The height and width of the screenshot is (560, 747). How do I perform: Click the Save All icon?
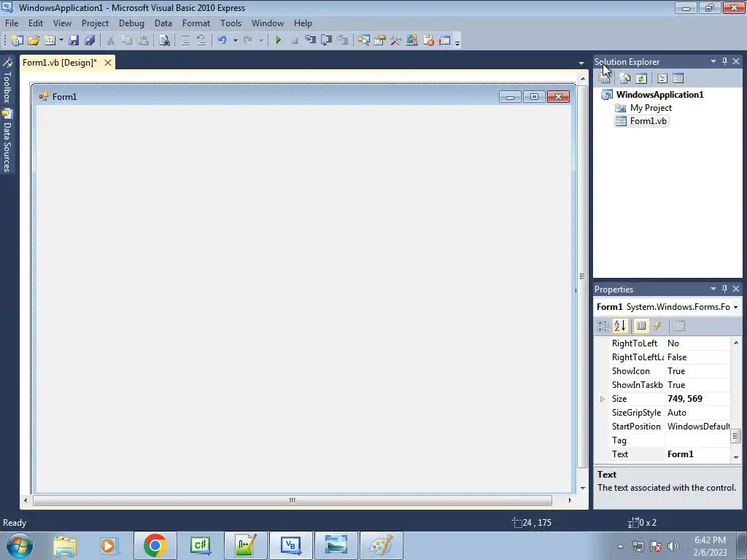coord(90,41)
